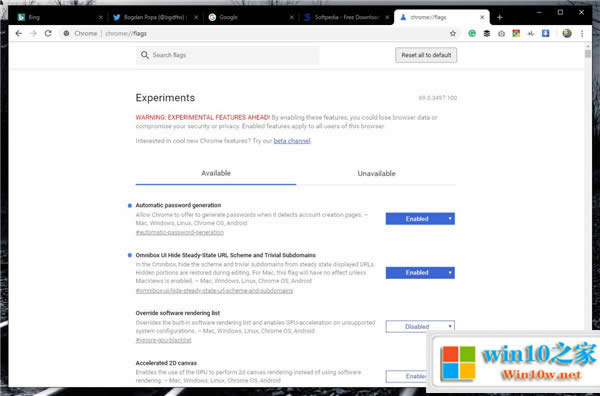
Task: Open the camera screenshot extension
Action: [501, 34]
